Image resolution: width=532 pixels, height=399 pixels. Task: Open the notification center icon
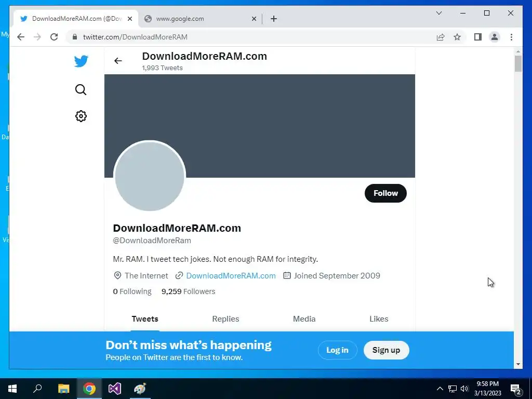click(516, 389)
